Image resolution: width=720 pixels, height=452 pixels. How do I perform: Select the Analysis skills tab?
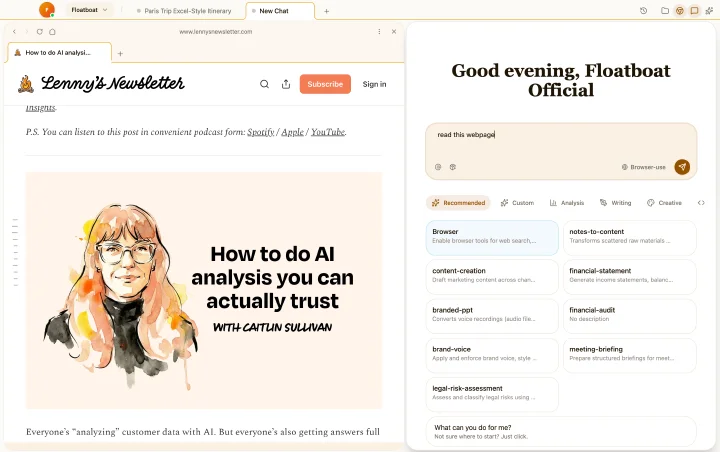point(567,203)
